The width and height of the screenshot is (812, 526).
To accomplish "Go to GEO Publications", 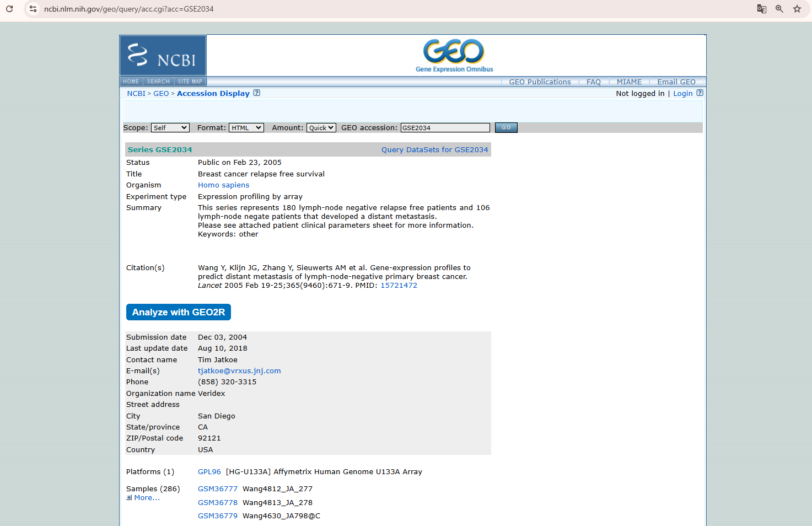I will point(539,82).
